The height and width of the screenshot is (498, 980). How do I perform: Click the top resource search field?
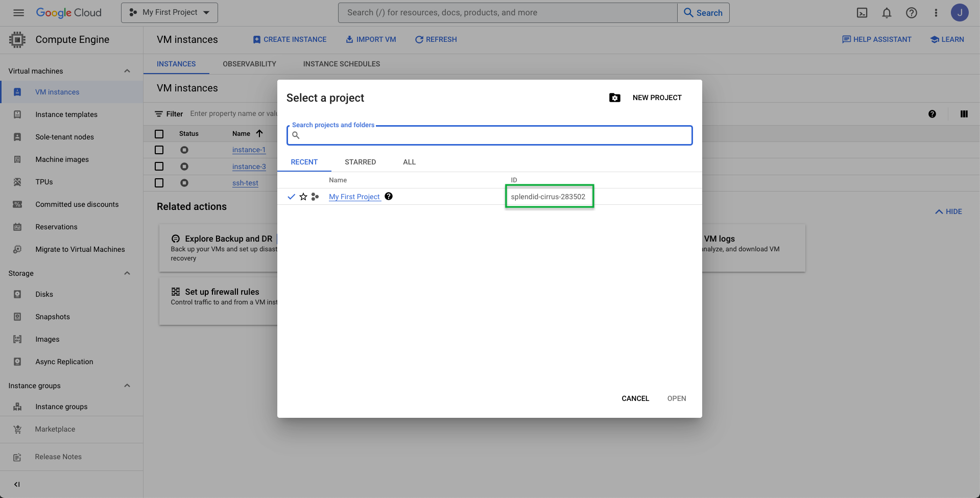pos(508,13)
